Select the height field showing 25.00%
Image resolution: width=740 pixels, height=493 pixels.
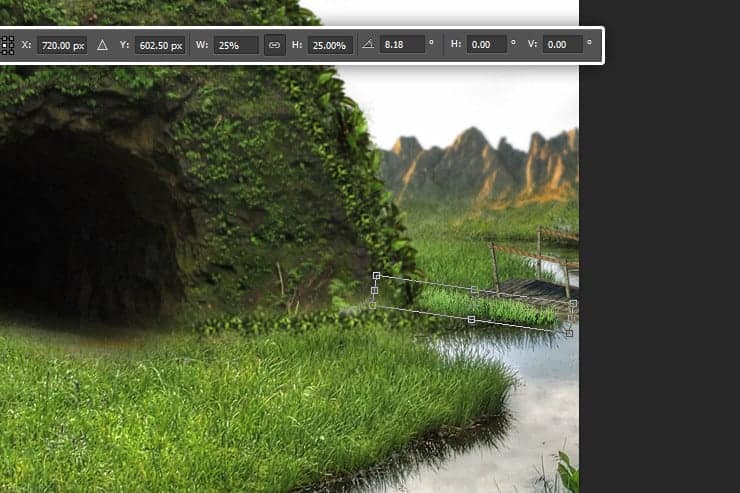pyautogui.click(x=330, y=45)
